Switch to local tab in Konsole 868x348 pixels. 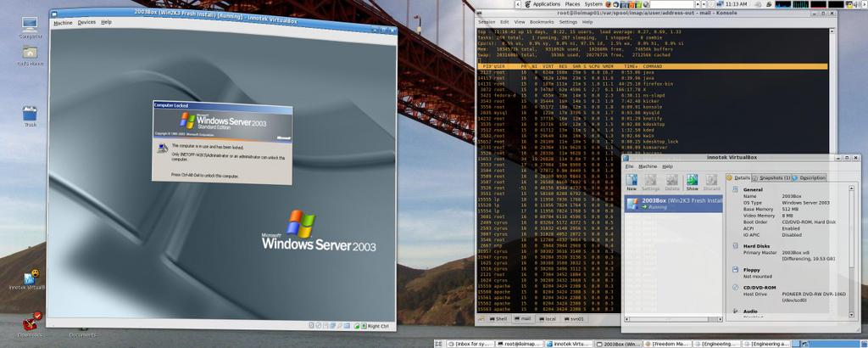(548, 319)
